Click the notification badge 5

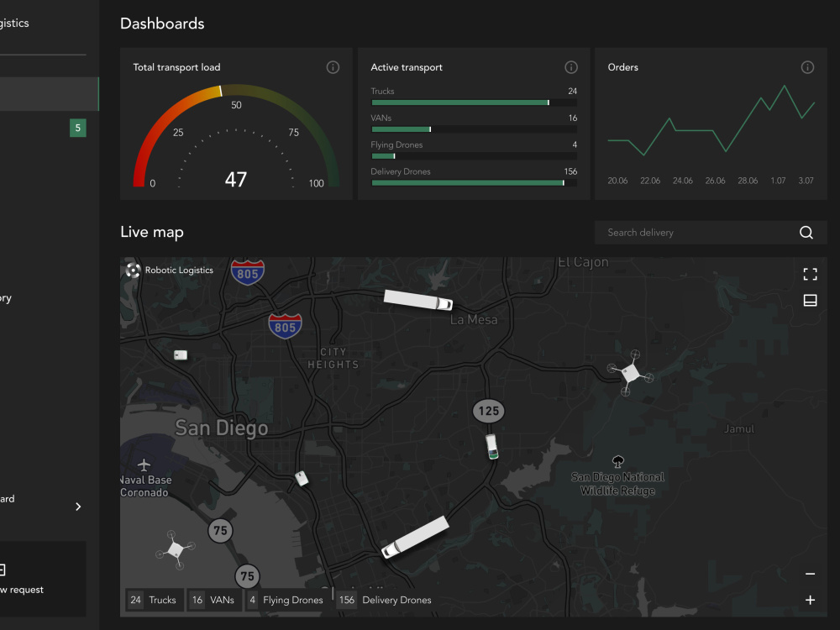pyautogui.click(x=77, y=128)
